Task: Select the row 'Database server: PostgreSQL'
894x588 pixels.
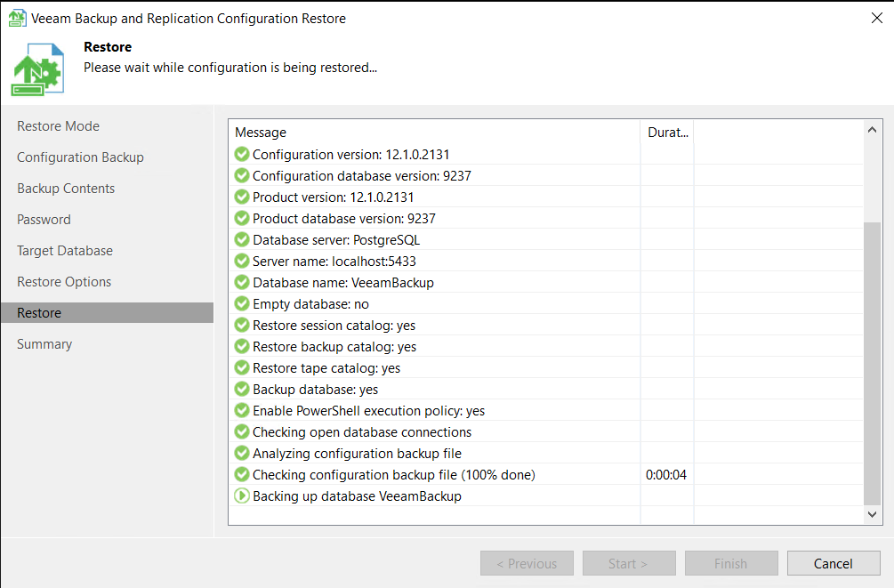Action: click(546, 239)
